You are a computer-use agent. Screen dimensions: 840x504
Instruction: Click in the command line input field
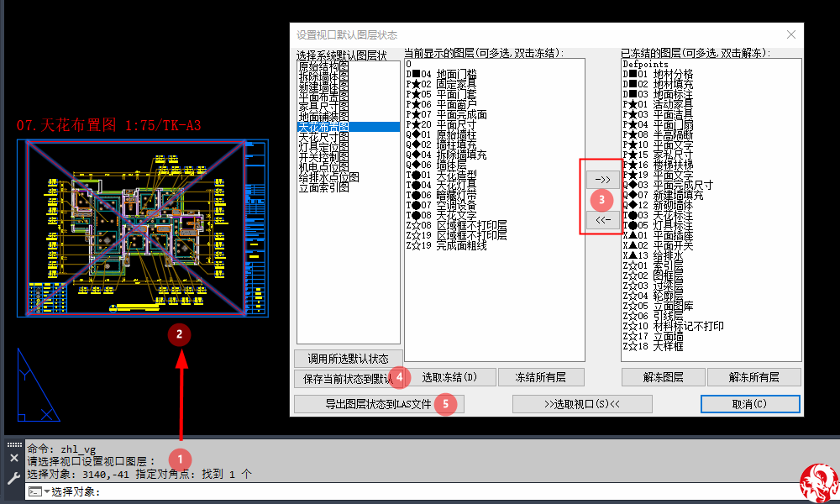tap(420, 491)
